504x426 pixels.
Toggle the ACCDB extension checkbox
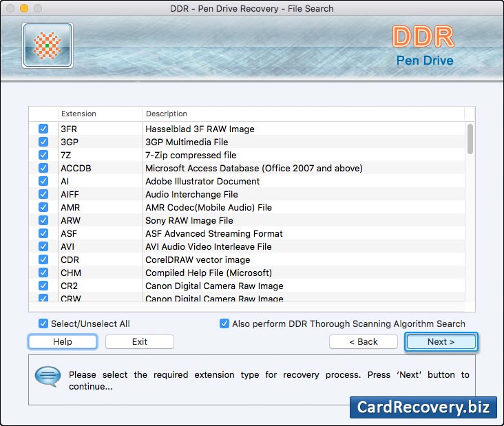click(x=43, y=168)
